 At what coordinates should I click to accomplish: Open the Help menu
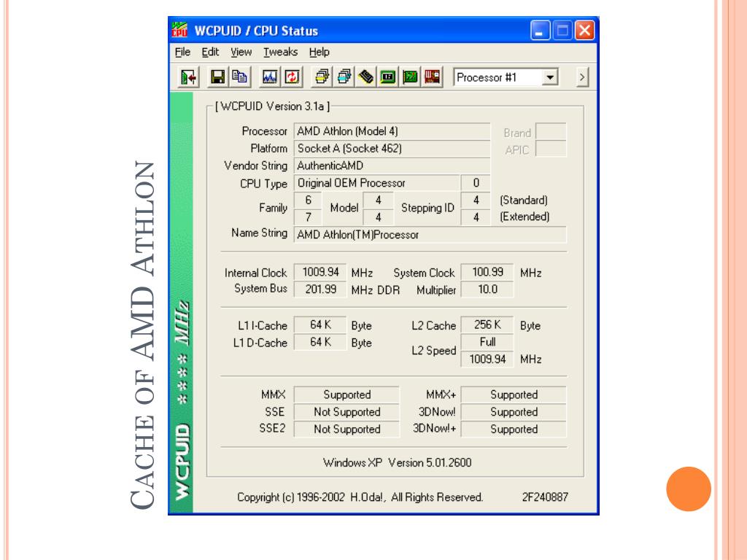point(320,52)
